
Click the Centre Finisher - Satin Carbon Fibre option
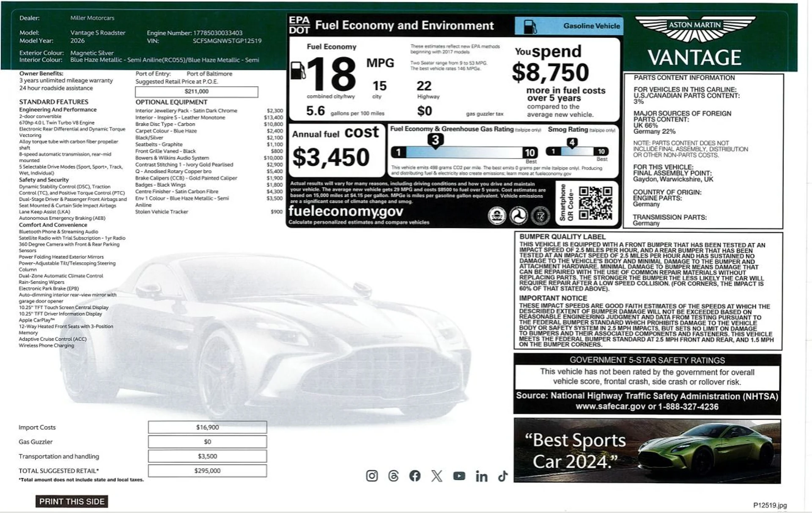coord(177,192)
